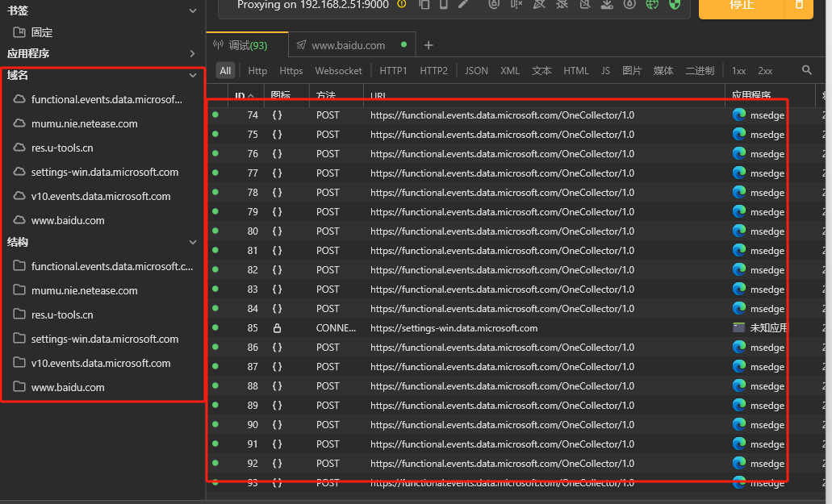Screen dimensions: 832x504
Task: Click the Proxying on 192.168.2.51:9000 text
Action: click(312, 5)
